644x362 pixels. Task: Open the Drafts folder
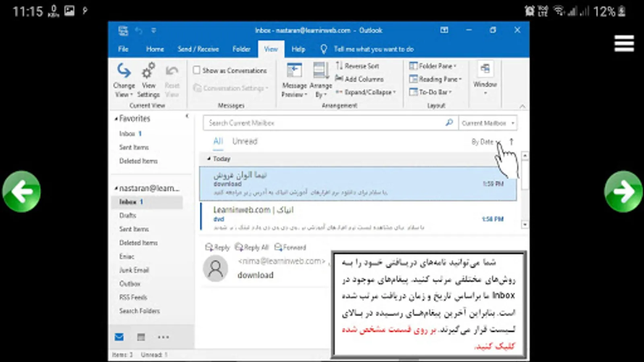point(128,216)
